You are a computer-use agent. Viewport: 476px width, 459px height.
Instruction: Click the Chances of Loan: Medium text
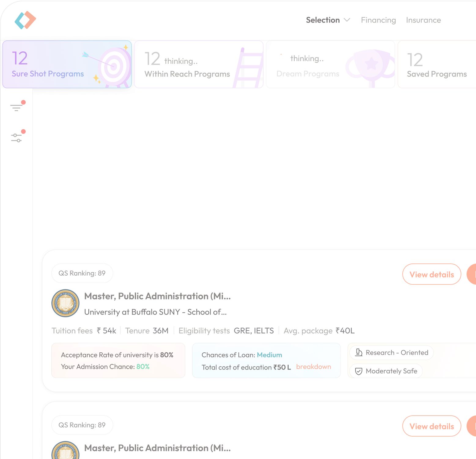(x=242, y=355)
